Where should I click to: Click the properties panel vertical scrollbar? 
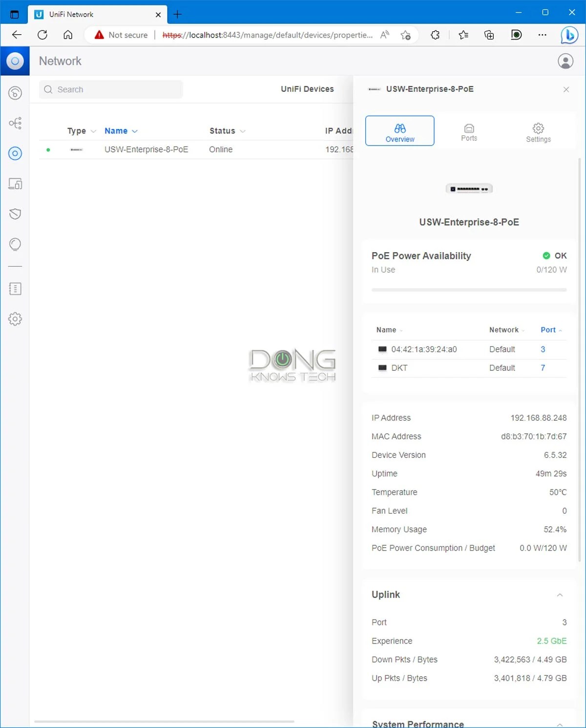point(580,360)
